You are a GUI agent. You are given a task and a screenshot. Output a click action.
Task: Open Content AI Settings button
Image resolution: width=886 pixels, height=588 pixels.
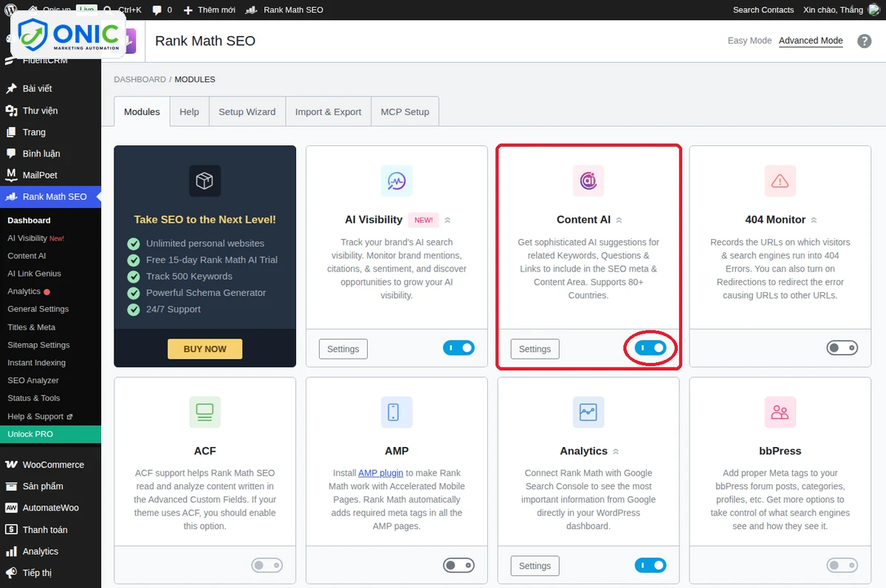pyautogui.click(x=535, y=349)
